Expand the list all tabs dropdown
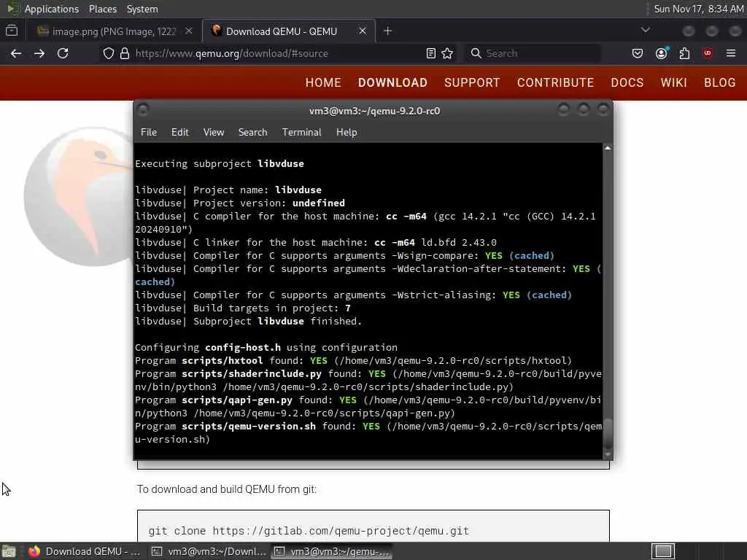The image size is (747, 560). tap(646, 30)
